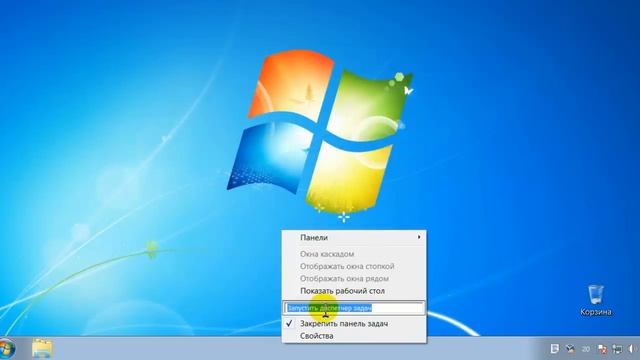Click the white document-shaped tray icon

click(x=554, y=349)
